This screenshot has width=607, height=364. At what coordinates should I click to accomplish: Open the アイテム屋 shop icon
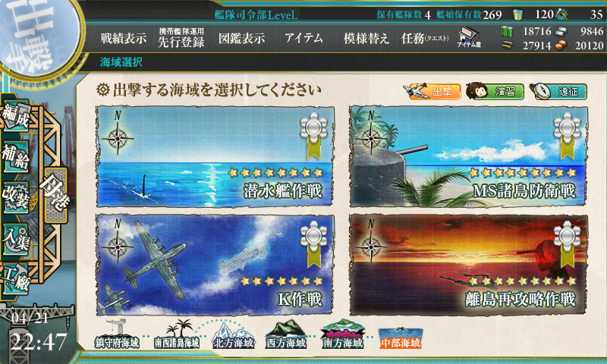(469, 37)
